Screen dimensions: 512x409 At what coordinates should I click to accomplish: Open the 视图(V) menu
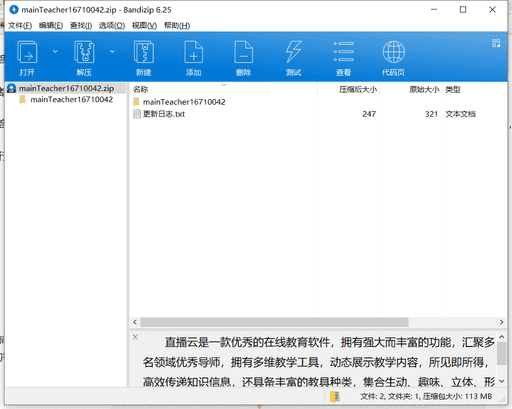144,26
